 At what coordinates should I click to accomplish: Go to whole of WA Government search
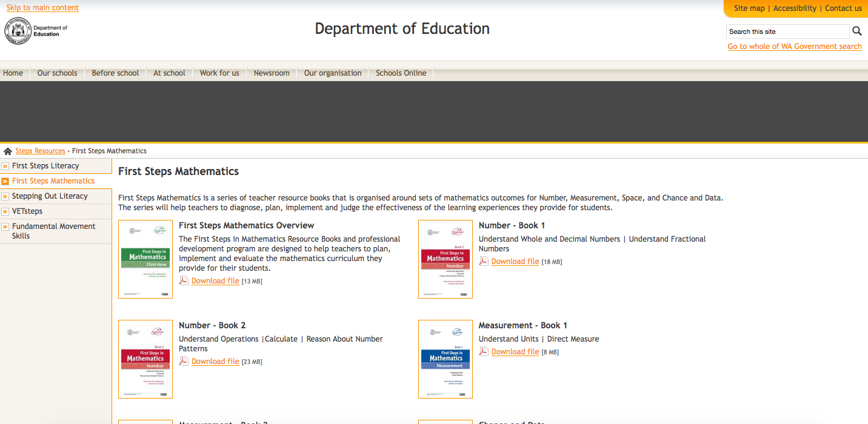pos(795,47)
